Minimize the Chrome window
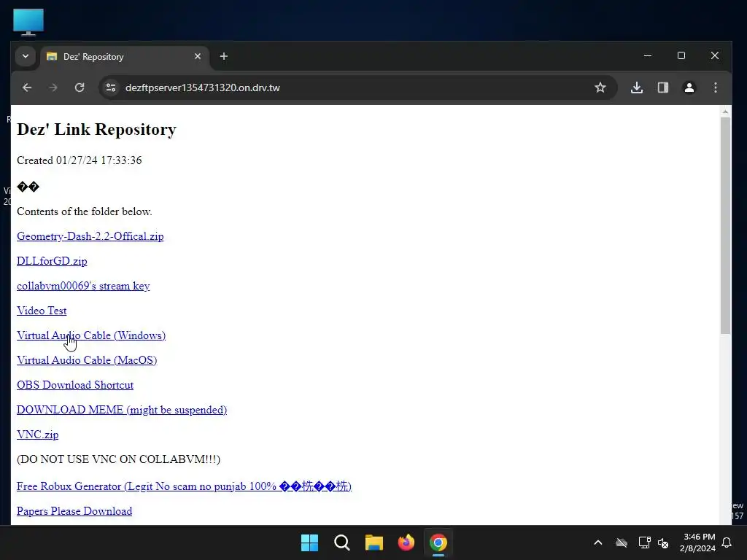Image resolution: width=747 pixels, height=560 pixels. click(648, 55)
